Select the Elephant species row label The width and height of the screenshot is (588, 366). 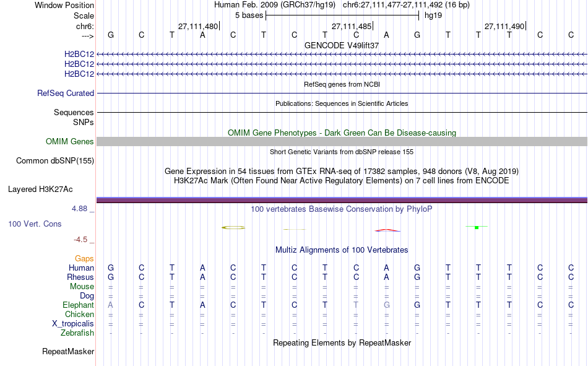pyautogui.click(x=79, y=305)
